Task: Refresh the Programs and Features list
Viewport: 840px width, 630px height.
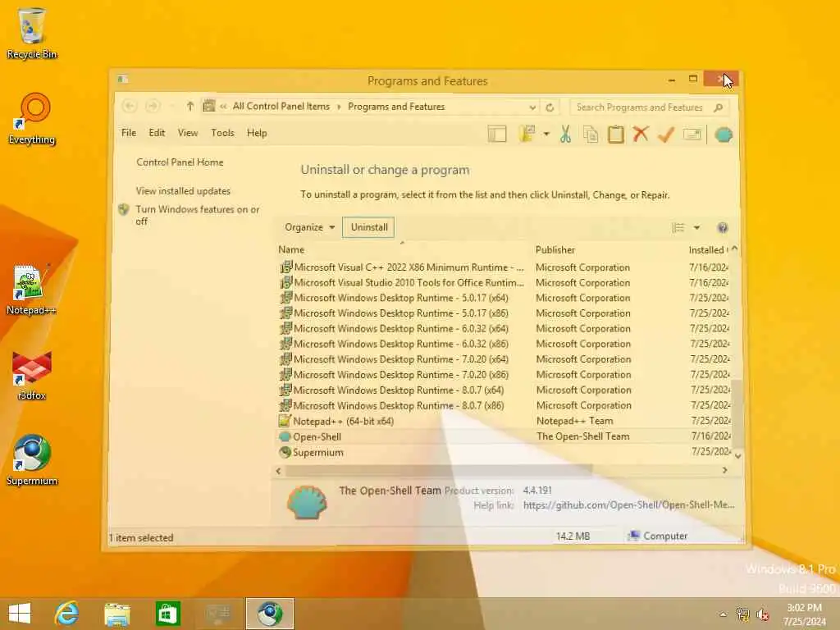Action: click(550, 107)
